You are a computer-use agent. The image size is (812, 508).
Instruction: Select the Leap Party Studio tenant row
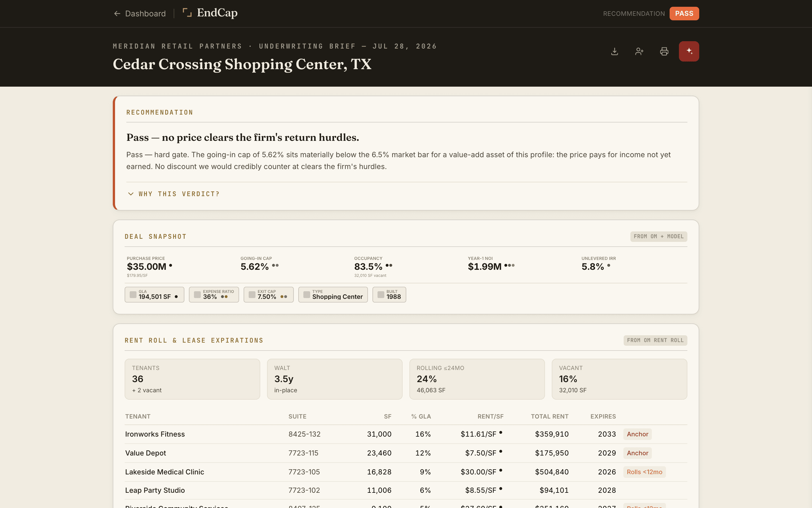pos(406,490)
